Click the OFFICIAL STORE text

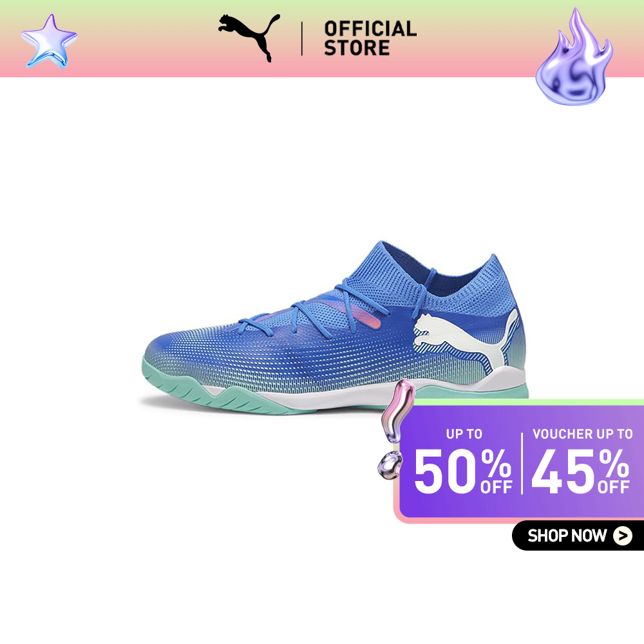370,39
